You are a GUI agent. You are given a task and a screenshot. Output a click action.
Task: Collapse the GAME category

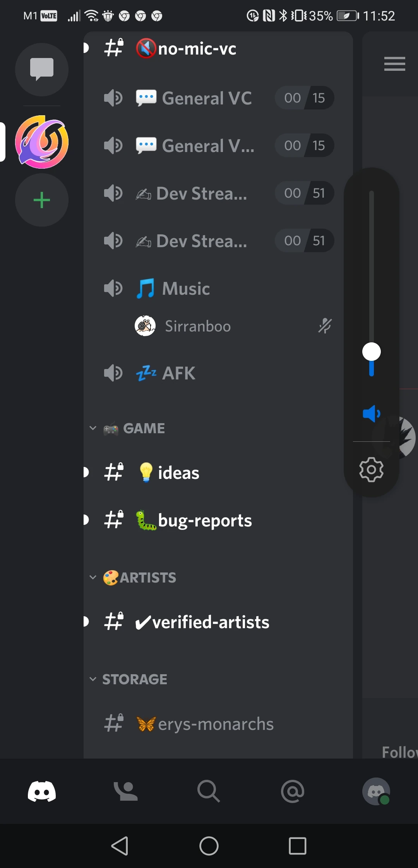[x=93, y=428]
